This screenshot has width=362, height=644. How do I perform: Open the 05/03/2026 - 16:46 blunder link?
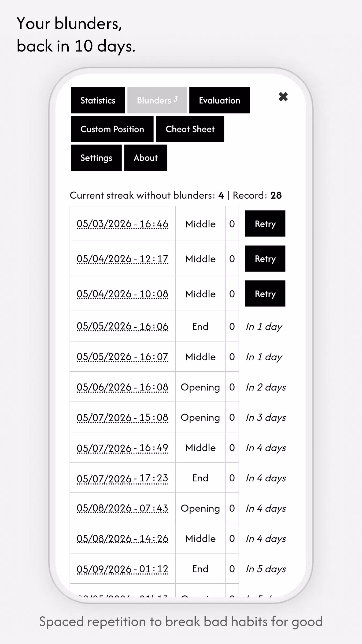[x=123, y=224]
